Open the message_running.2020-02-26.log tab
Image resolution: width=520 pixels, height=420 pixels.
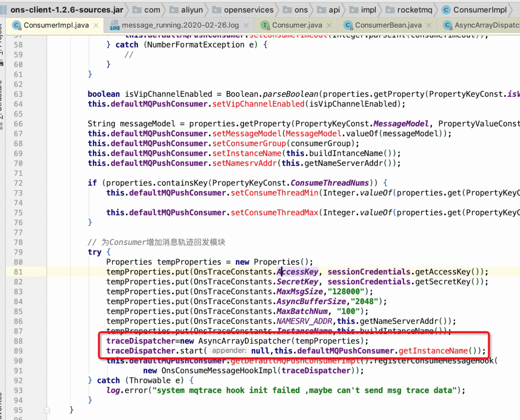(180, 25)
